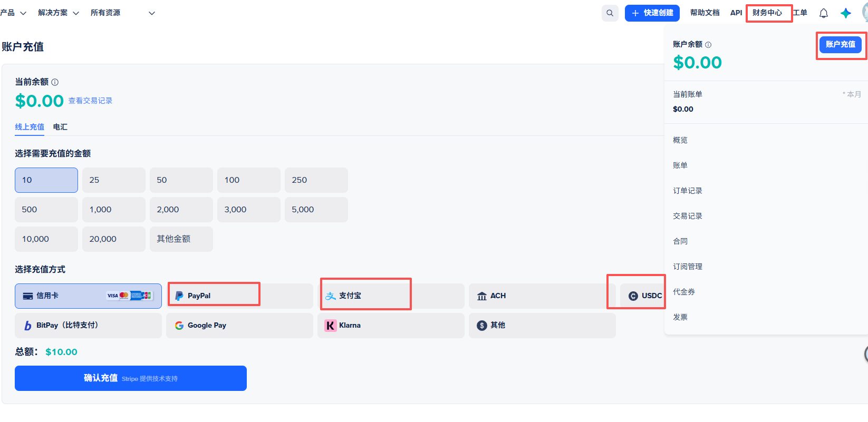Open 交易记录 in finance menu
Viewport: 868px width, 422px height.
coord(687,216)
